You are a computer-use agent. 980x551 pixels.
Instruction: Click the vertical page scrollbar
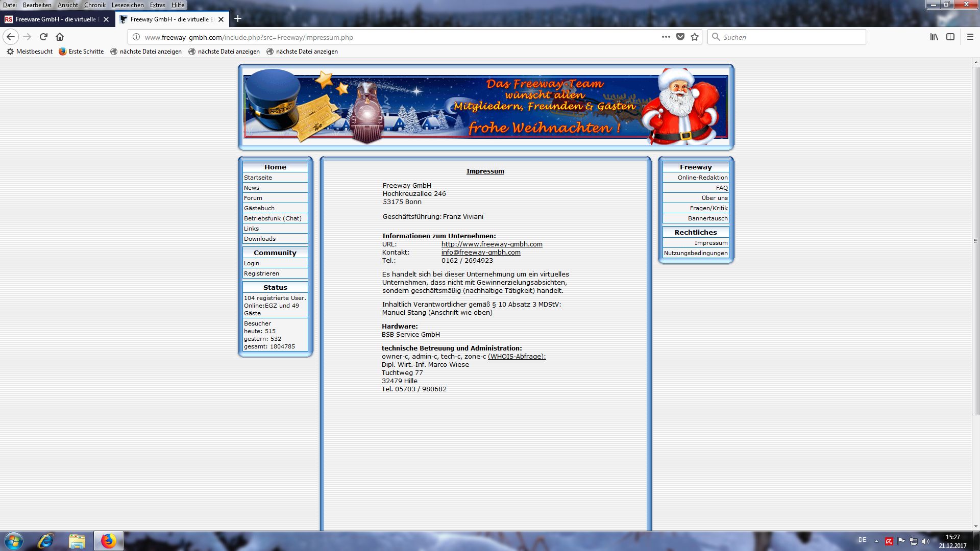click(975, 240)
